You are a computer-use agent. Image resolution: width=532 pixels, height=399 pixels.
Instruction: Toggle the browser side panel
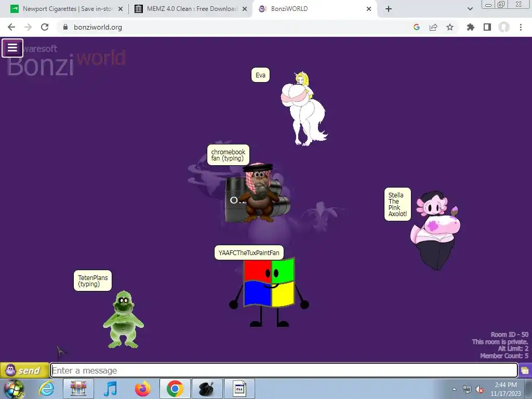[487, 27]
